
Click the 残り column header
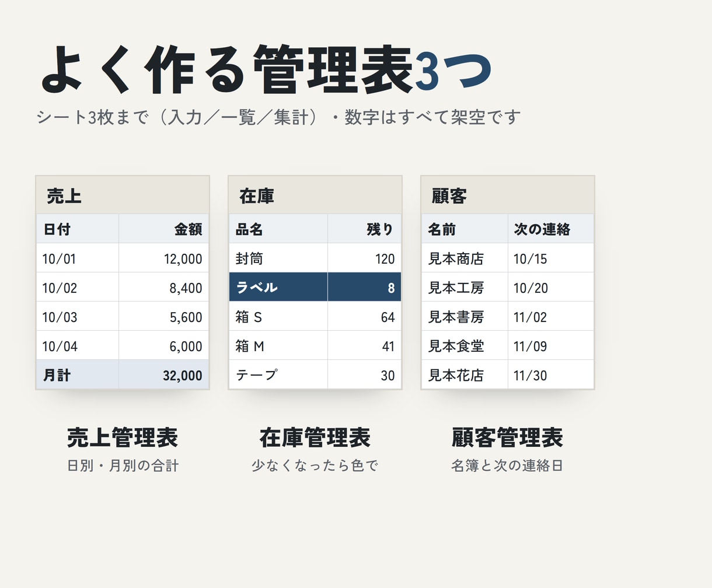coord(365,229)
